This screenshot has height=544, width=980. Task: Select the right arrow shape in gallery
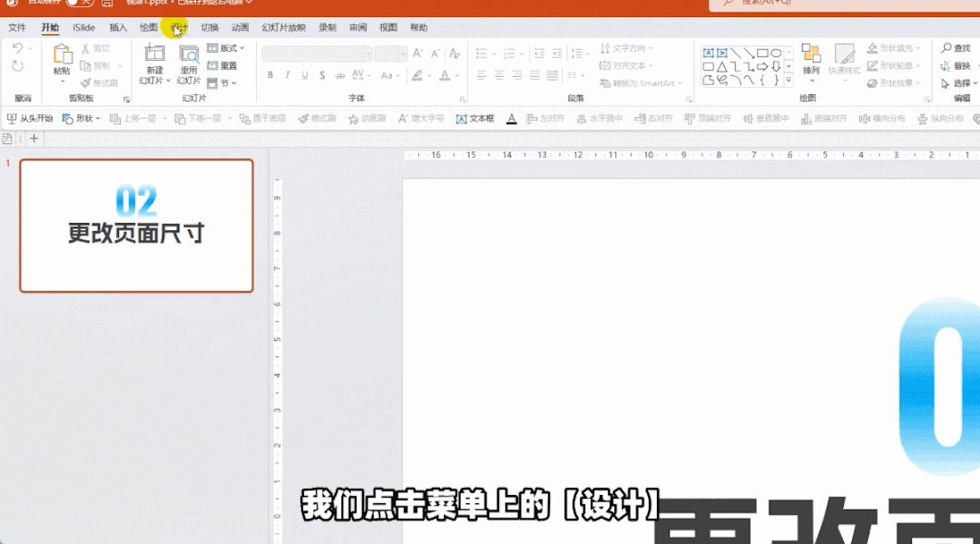762,67
